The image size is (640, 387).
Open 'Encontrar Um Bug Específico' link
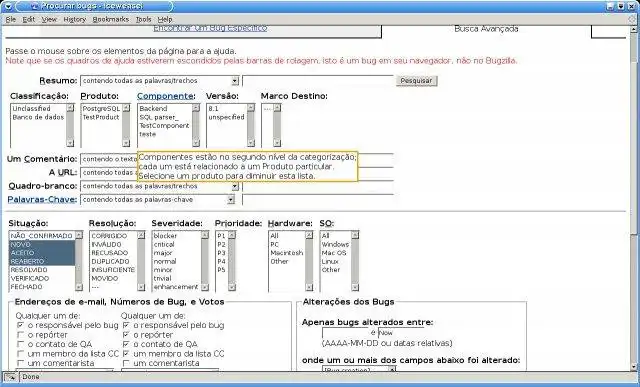[210, 28]
